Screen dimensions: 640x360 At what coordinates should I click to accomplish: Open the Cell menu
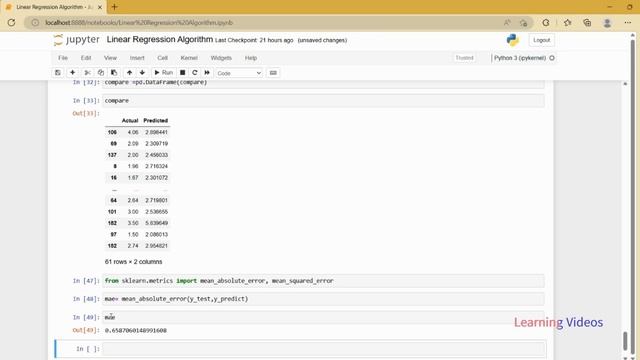[162, 58]
